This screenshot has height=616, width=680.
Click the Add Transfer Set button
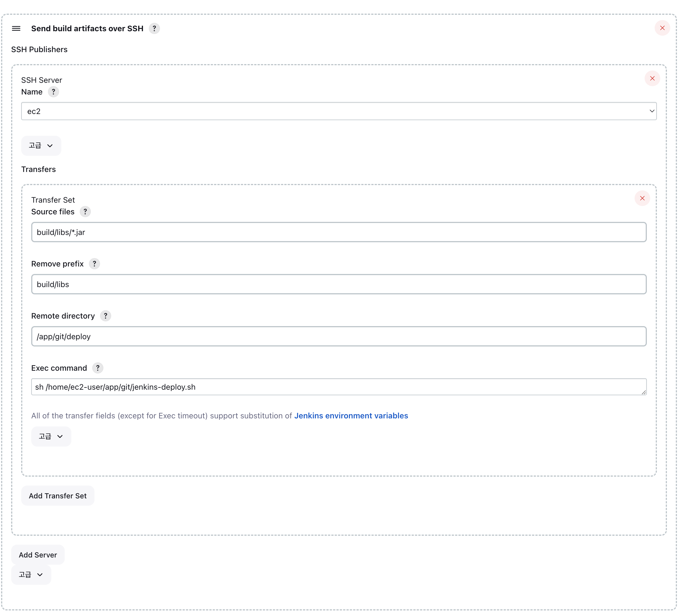pyautogui.click(x=58, y=496)
